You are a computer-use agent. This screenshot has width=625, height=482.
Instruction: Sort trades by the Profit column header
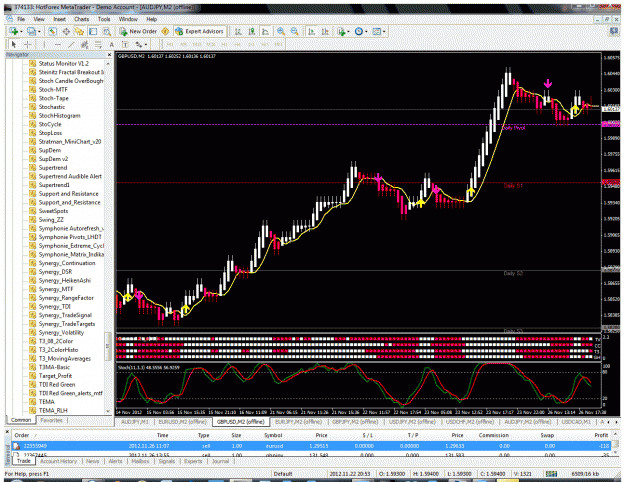pos(601,435)
